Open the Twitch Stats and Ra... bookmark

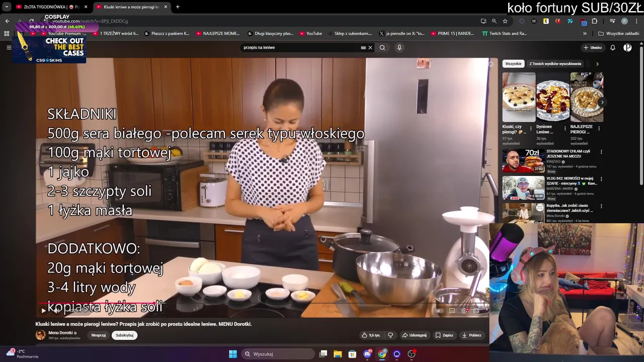504,34
